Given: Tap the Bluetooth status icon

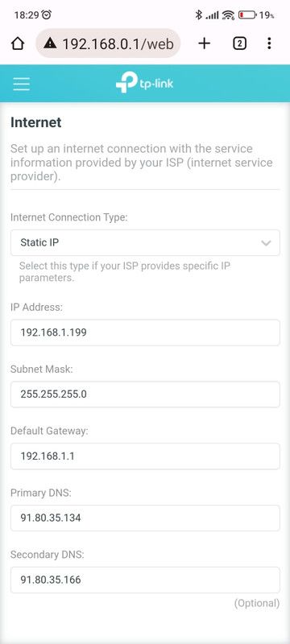Looking at the screenshot, I should [x=199, y=15].
